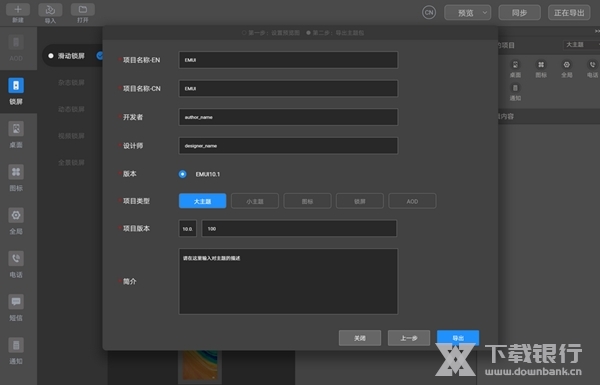Click the 正在导出 button

(569, 13)
